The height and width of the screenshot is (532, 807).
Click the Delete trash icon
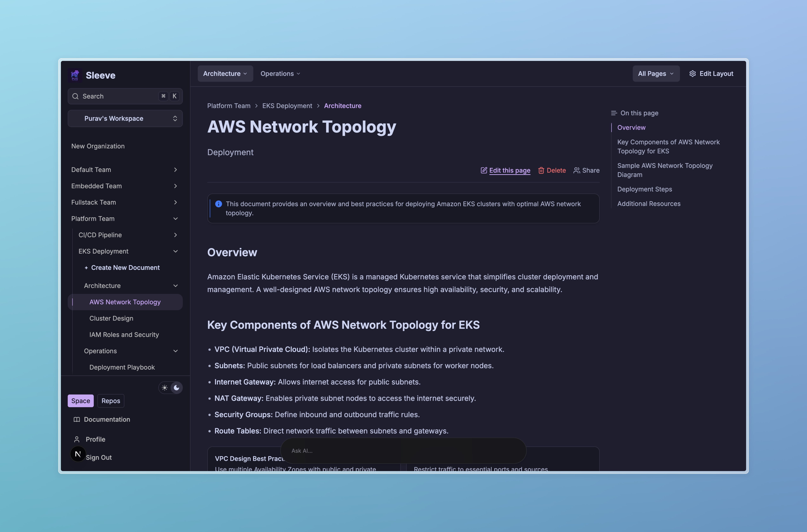541,170
